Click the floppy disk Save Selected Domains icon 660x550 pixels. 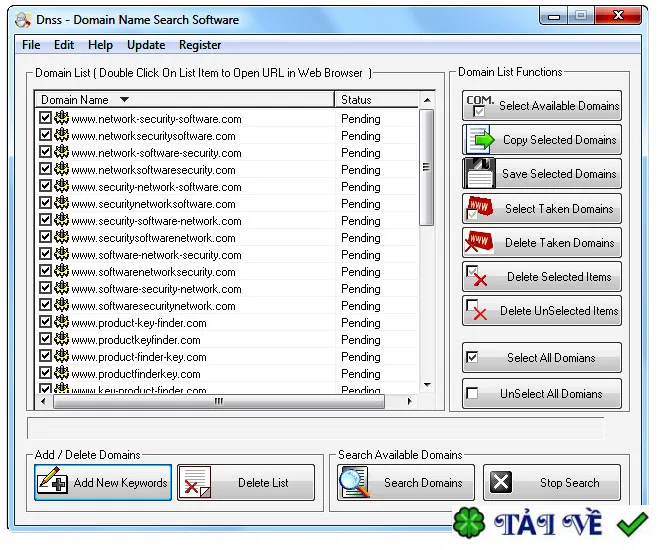coord(479,173)
